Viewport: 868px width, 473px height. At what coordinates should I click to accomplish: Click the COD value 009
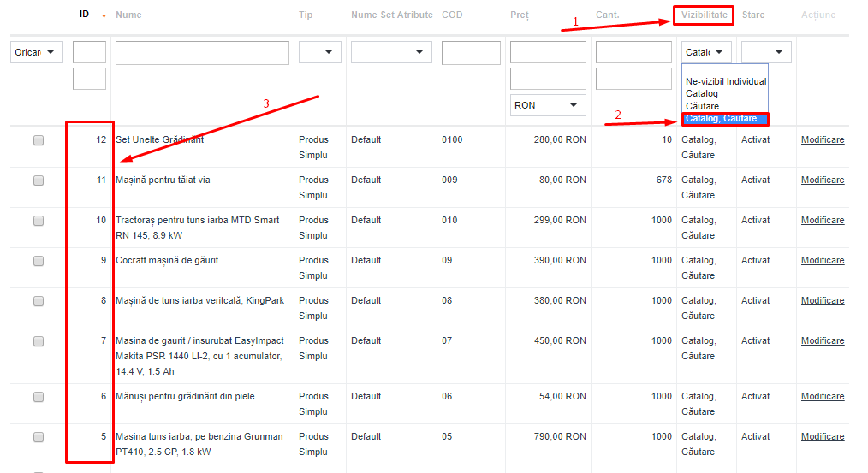click(449, 180)
